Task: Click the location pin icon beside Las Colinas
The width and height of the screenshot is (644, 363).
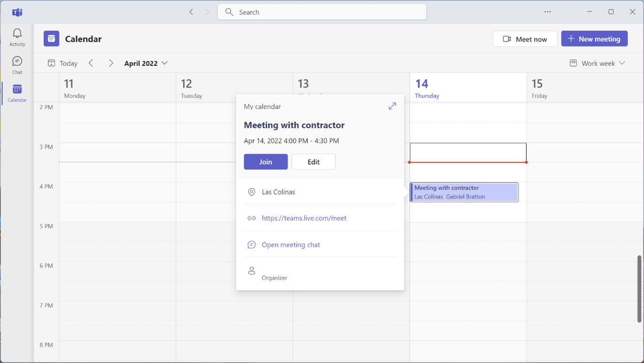Action: point(252,192)
